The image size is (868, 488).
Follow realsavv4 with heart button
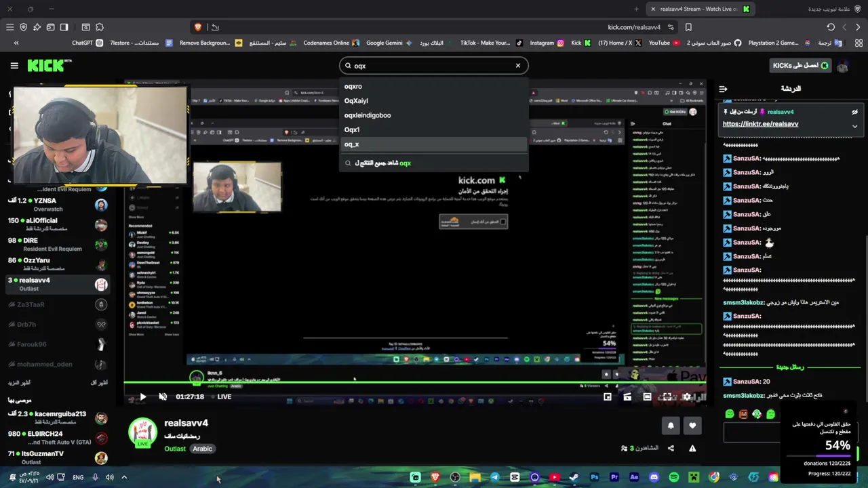pos(692,426)
